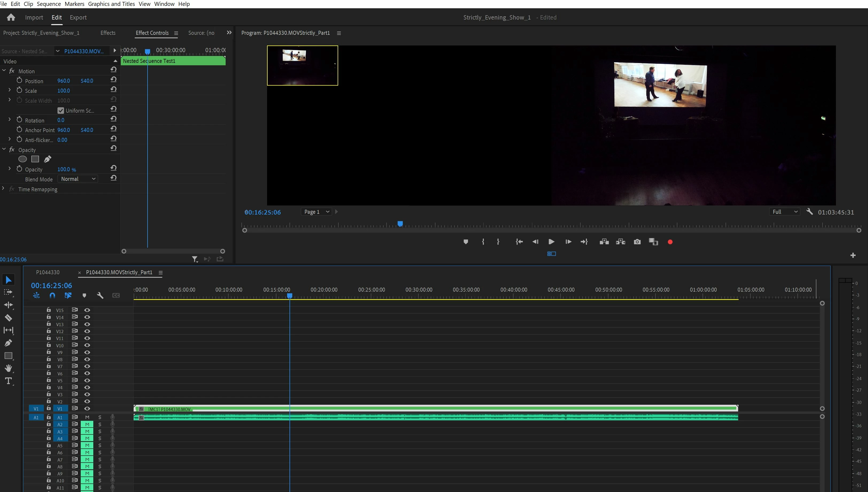Select the Pen tool in toolbar
Viewport: 868px width, 492px height.
coord(9,343)
